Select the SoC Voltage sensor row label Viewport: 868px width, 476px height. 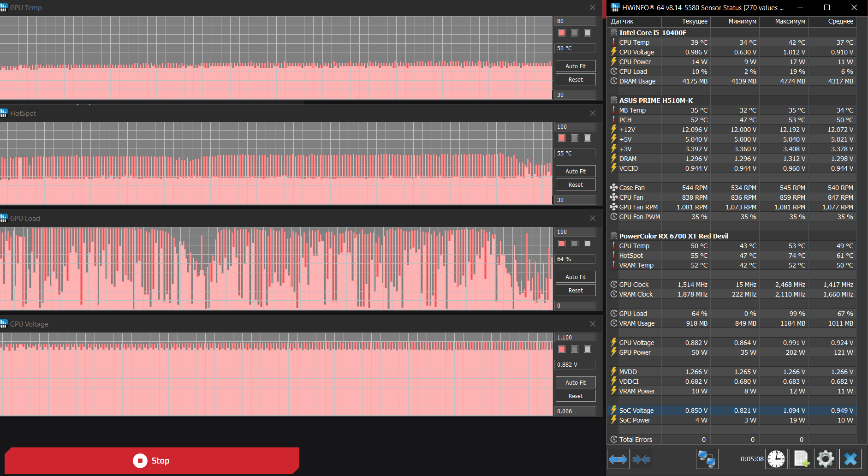[x=636, y=411]
